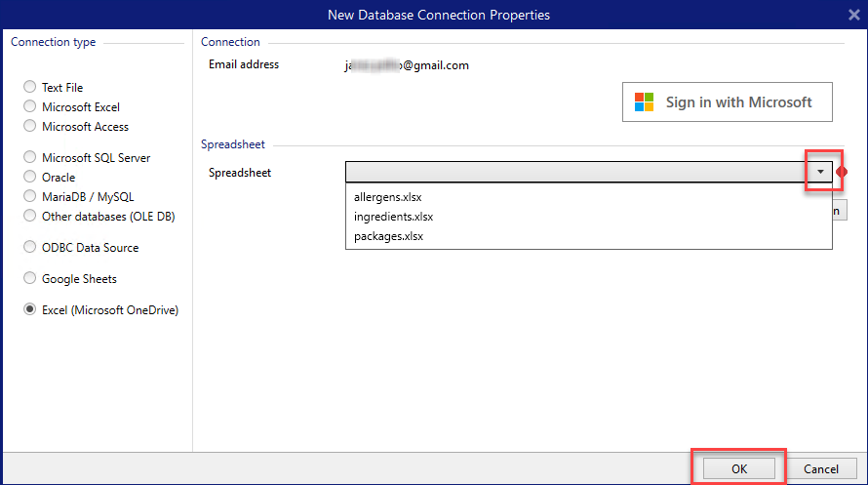Select the Text File connection type

(x=30, y=88)
